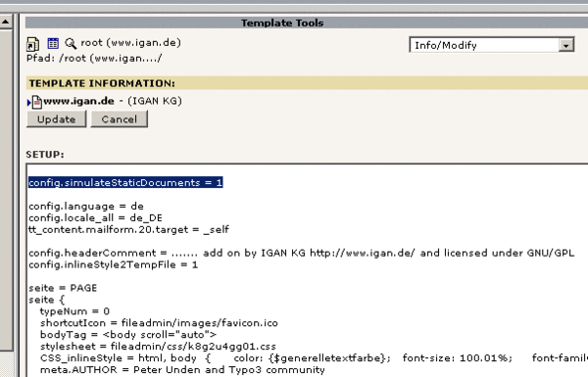Open the table list-view icon

click(53, 43)
